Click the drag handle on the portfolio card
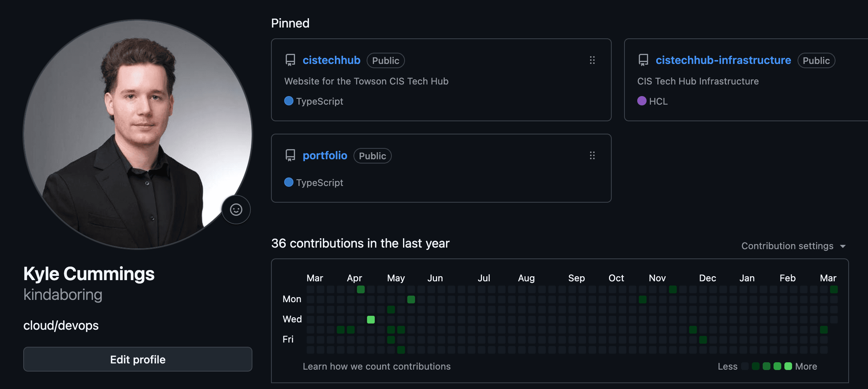Image resolution: width=868 pixels, height=389 pixels. [592, 155]
